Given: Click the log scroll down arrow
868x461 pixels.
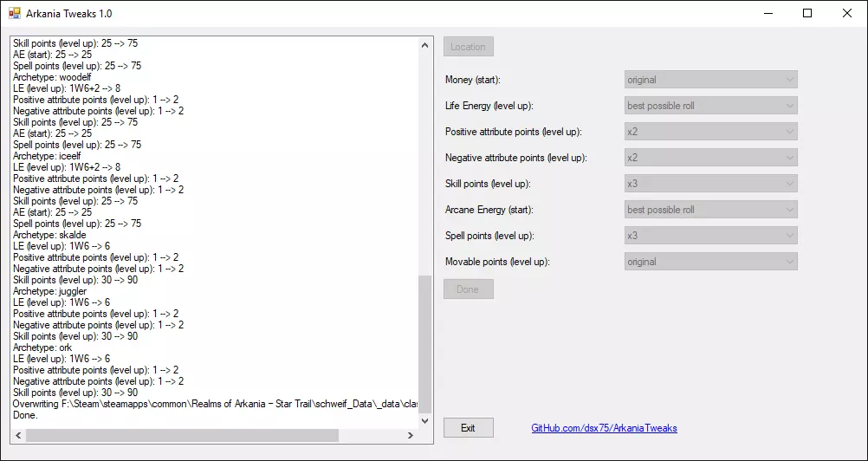Looking at the screenshot, I should pos(424,421).
